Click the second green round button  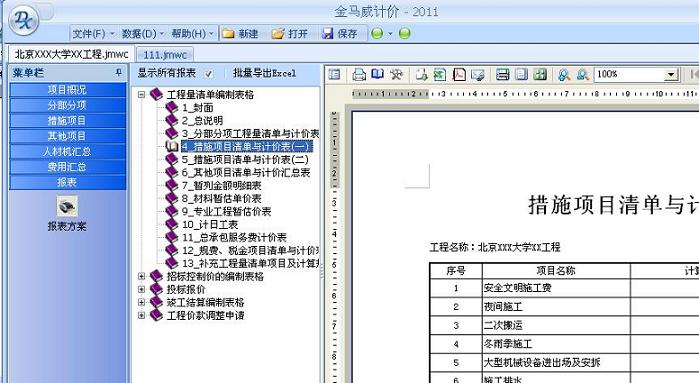coord(404,33)
